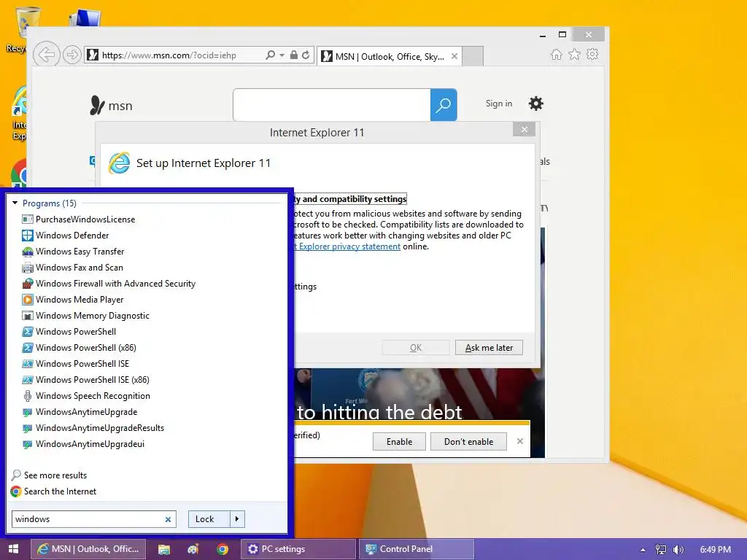Open a new blank IE tab
The width and height of the screenshot is (747, 560).
coord(473,56)
